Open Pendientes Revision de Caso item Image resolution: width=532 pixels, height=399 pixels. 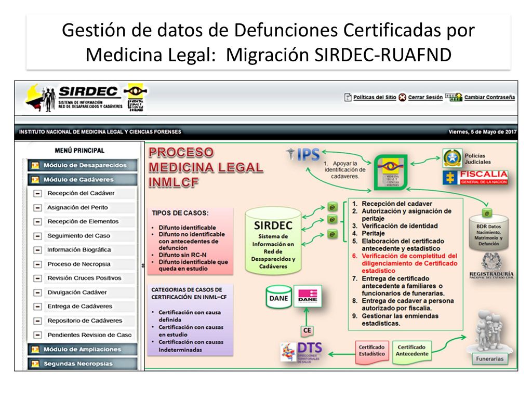tap(89, 335)
